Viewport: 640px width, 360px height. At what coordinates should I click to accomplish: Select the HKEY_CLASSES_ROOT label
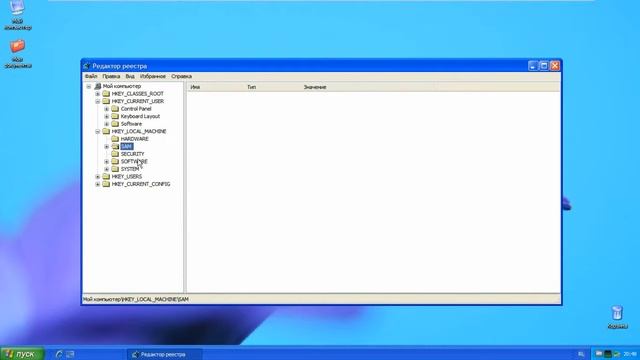tap(138, 94)
